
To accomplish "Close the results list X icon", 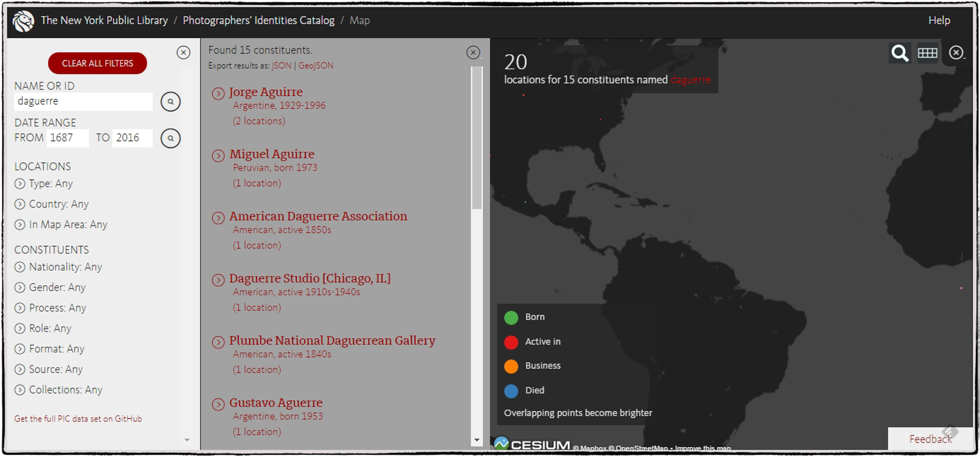I will pos(473,52).
